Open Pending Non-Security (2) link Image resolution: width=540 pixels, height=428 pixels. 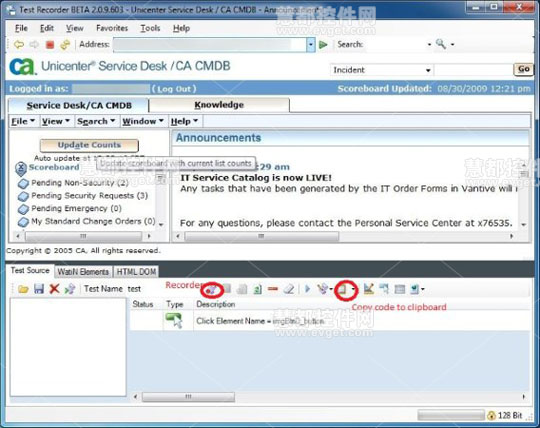tap(80, 183)
